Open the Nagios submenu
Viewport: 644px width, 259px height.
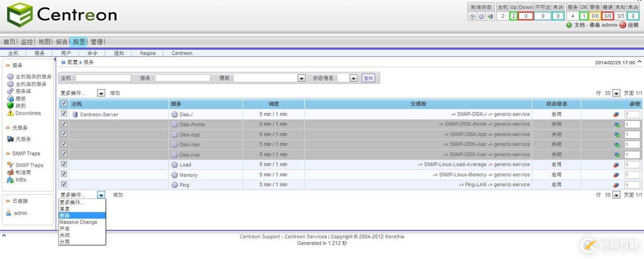coord(148,53)
